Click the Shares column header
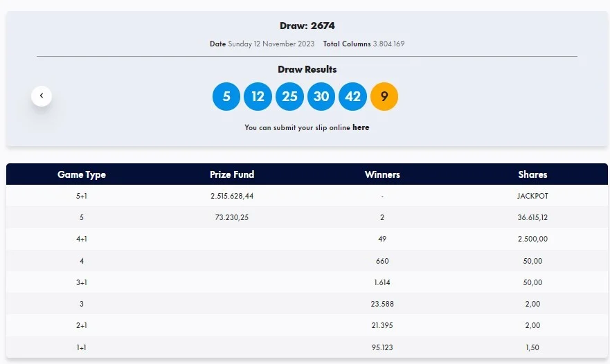 pos(532,174)
